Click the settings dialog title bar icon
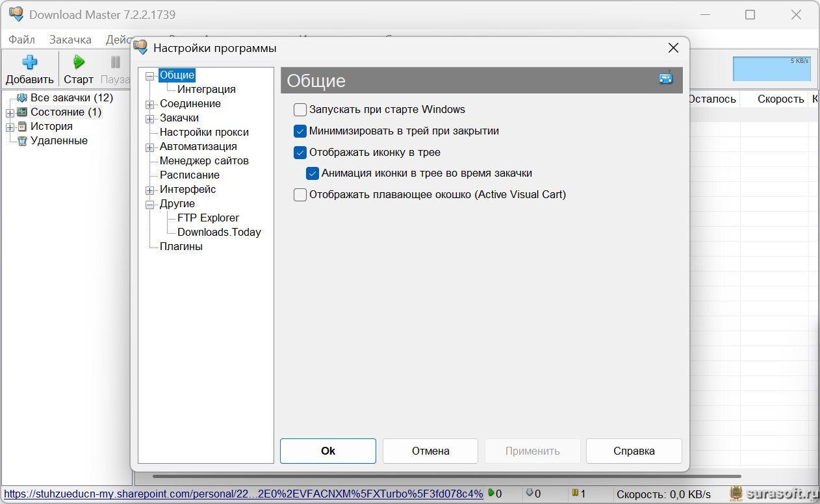The height and width of the screenshot is (504, 820). 140,47
